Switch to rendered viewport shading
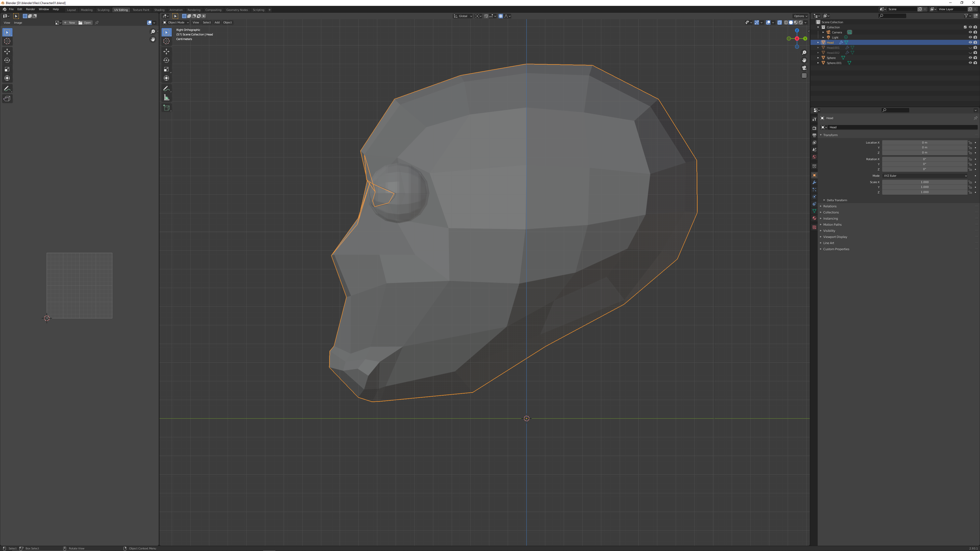980x551 pixels. click(800, 22)
